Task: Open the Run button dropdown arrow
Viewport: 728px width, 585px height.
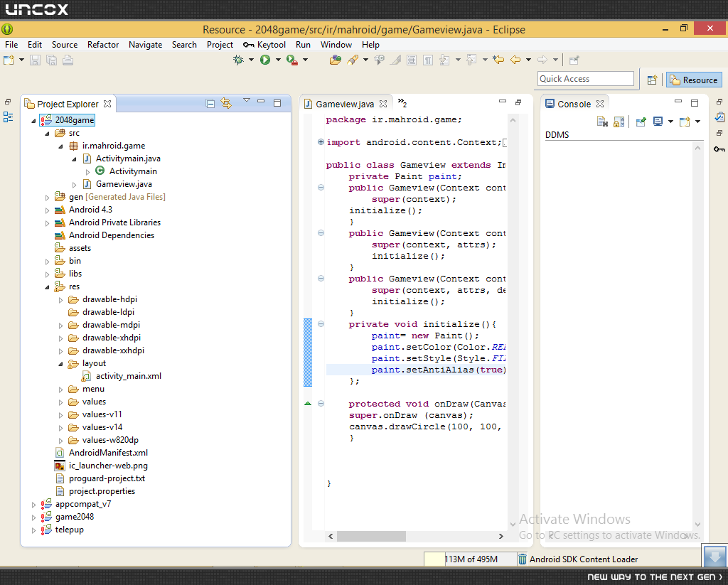Action: pos(278,60)
